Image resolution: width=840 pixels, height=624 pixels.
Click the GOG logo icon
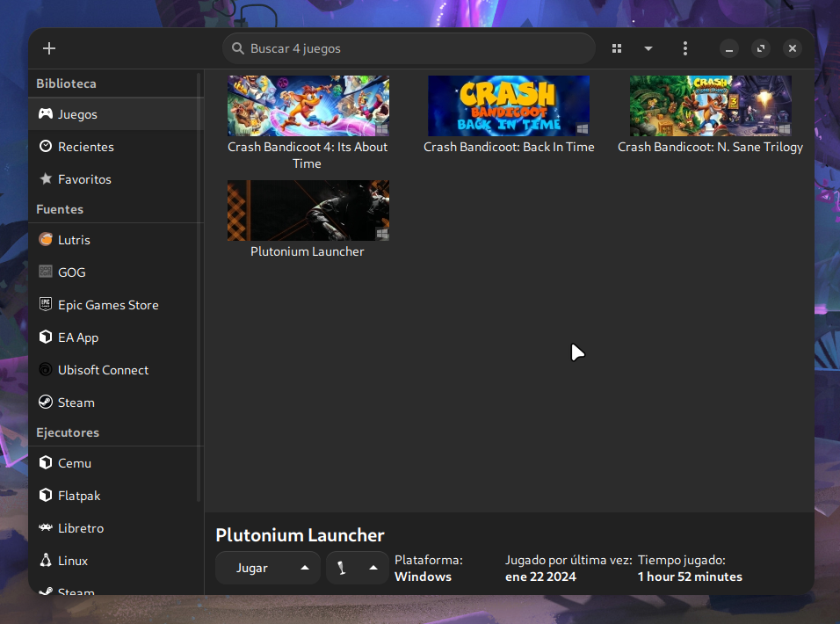46,272
